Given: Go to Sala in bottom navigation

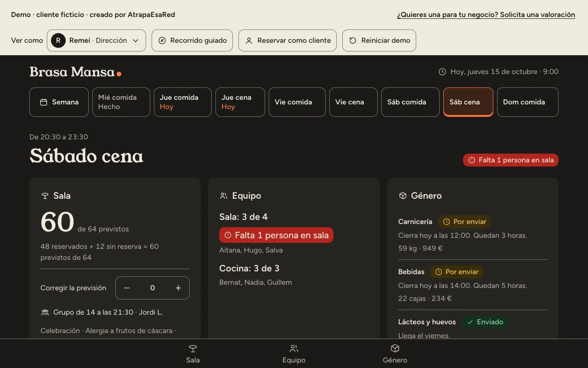Looking at the screenshot, I should [x=193, y=354].
